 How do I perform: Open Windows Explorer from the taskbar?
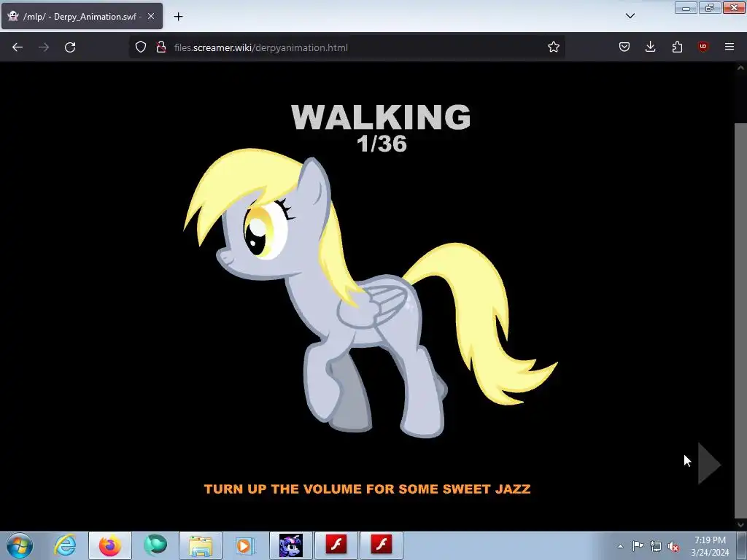tap(201, 545)
